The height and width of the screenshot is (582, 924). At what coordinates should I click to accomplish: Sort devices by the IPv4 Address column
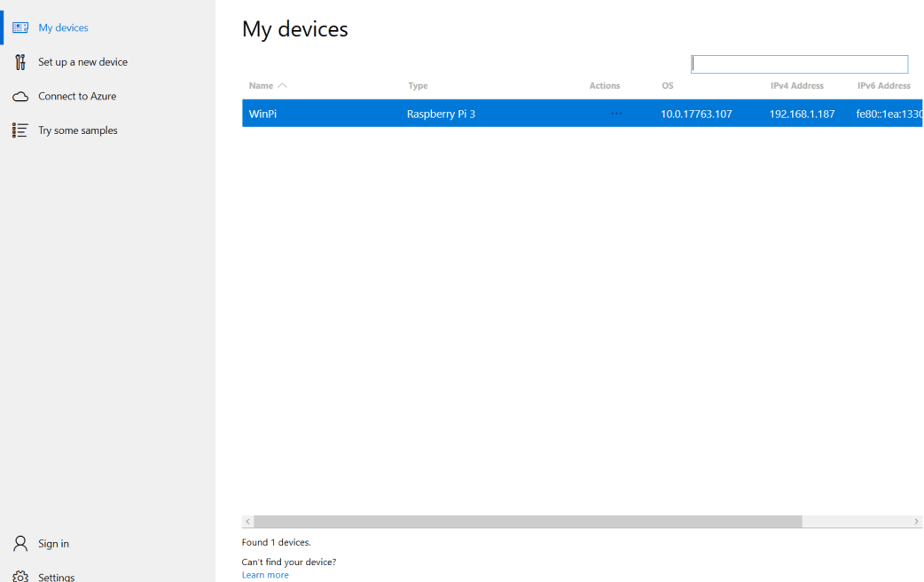(796, 85)
